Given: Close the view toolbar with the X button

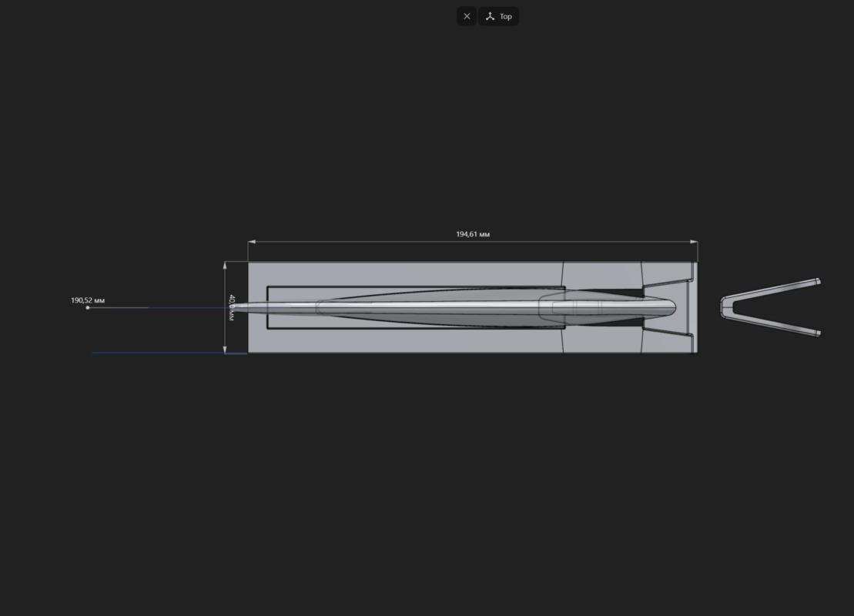Looking at the screenshot, I should (x=467, y=16).
